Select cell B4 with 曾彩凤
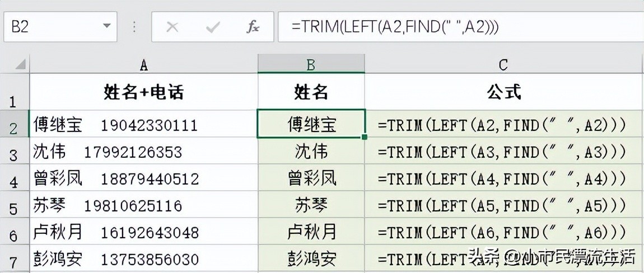 pyautogui.click(x=311, y=178)
